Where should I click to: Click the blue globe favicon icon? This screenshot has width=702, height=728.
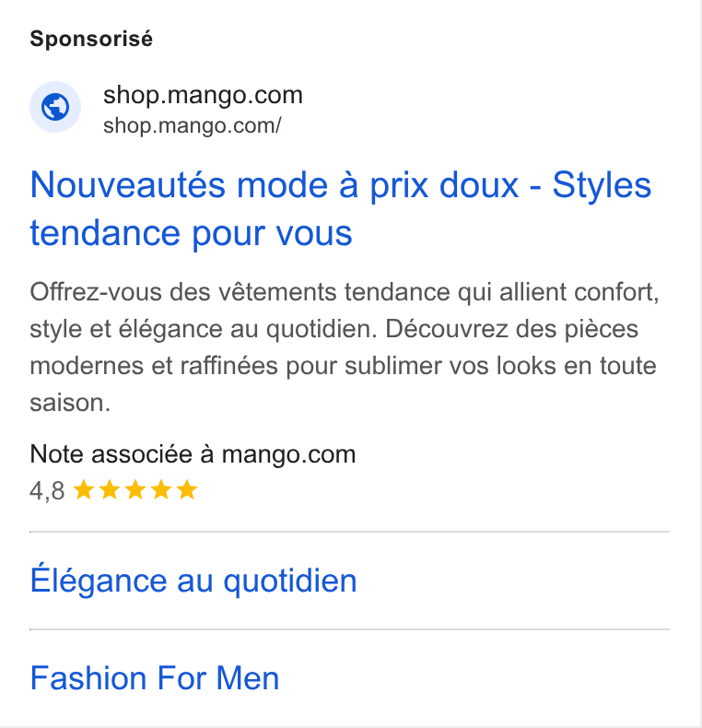pos(55,107)
